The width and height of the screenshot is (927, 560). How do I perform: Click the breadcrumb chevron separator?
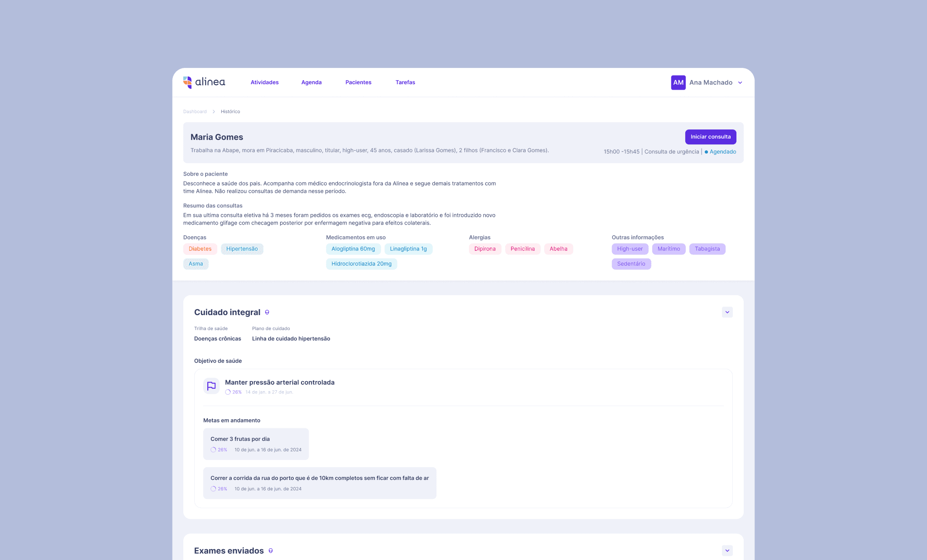click(214, 111)
